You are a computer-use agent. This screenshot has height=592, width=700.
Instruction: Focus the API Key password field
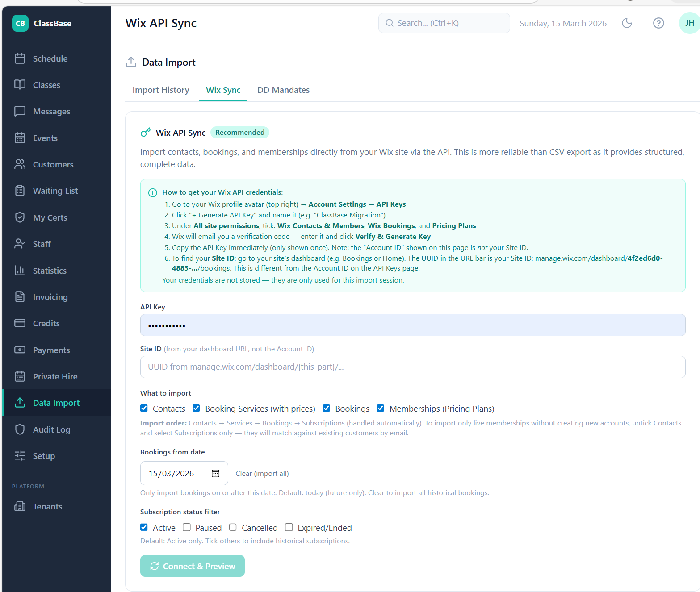pyautogui.click(x=413, y=325)
